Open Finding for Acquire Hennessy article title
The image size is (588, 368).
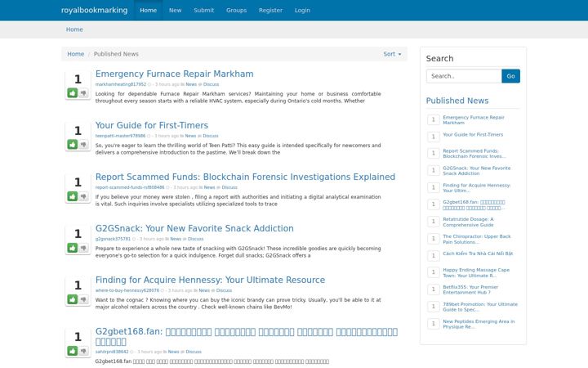point(210,280)
